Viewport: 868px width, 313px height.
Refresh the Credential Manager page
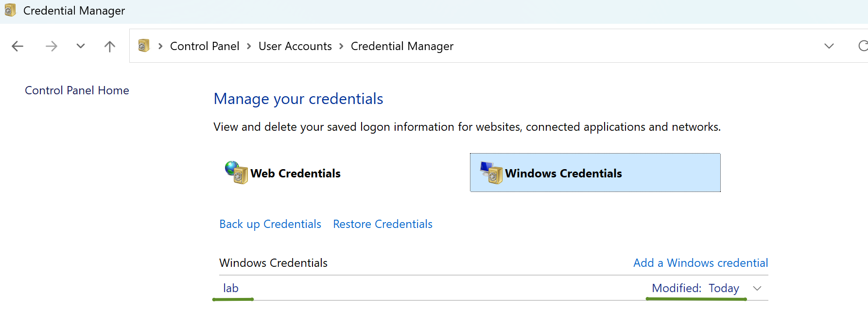tap(862, 46)
